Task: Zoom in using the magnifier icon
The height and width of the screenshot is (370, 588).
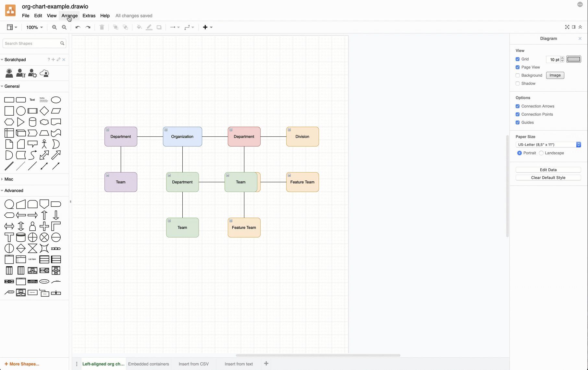Action: click(55, 27)
